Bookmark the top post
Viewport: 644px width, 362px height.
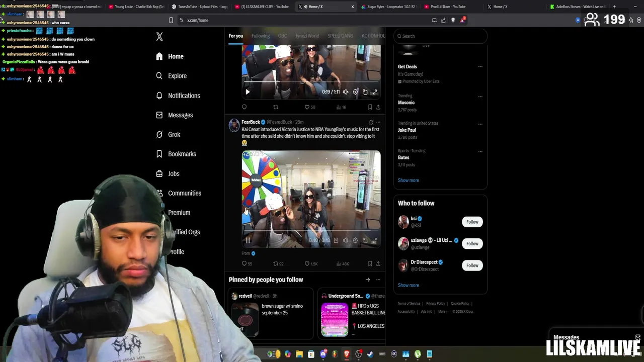pyautogui.click(x=370, y=107)
